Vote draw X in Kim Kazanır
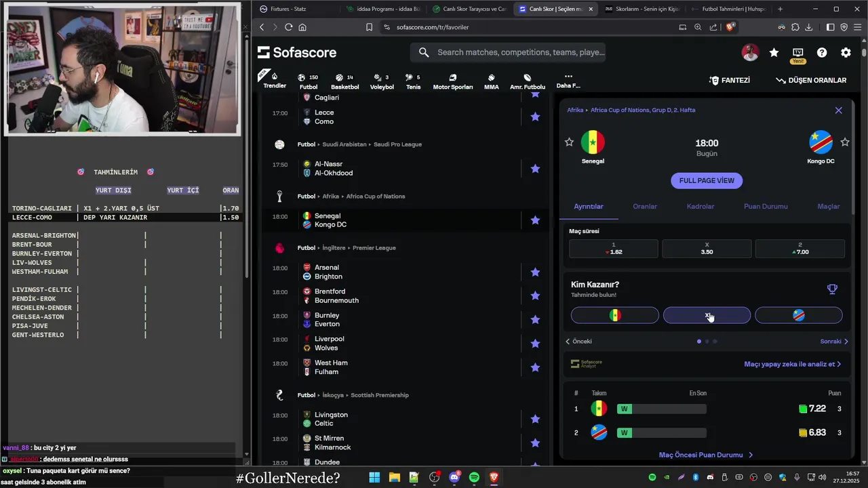The image size is (868, 488). tap(707, 315)
